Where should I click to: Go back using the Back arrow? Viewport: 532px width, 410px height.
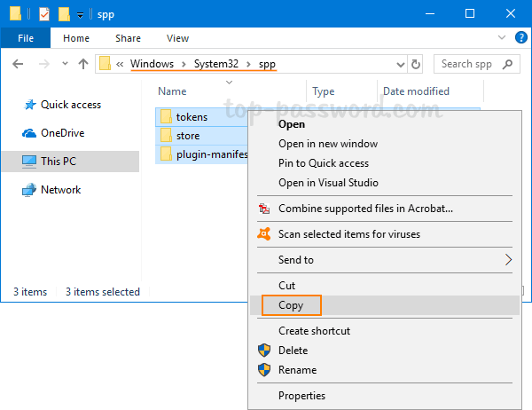(x=19, y=64)
